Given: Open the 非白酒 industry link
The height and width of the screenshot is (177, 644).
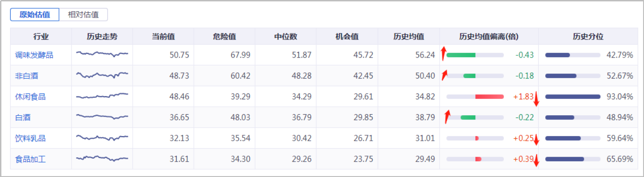Looking at the screenshot, I should pyautogui.click(x=26, y=76).
